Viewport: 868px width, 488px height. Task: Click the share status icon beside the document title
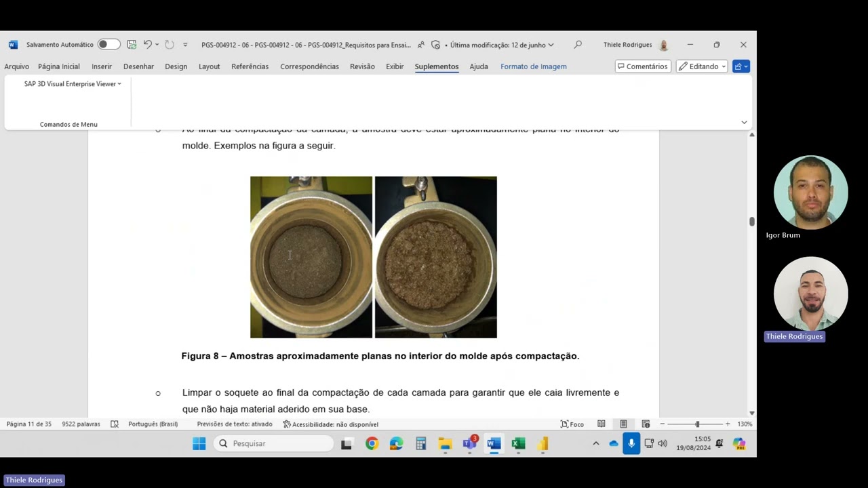(421, 45)
